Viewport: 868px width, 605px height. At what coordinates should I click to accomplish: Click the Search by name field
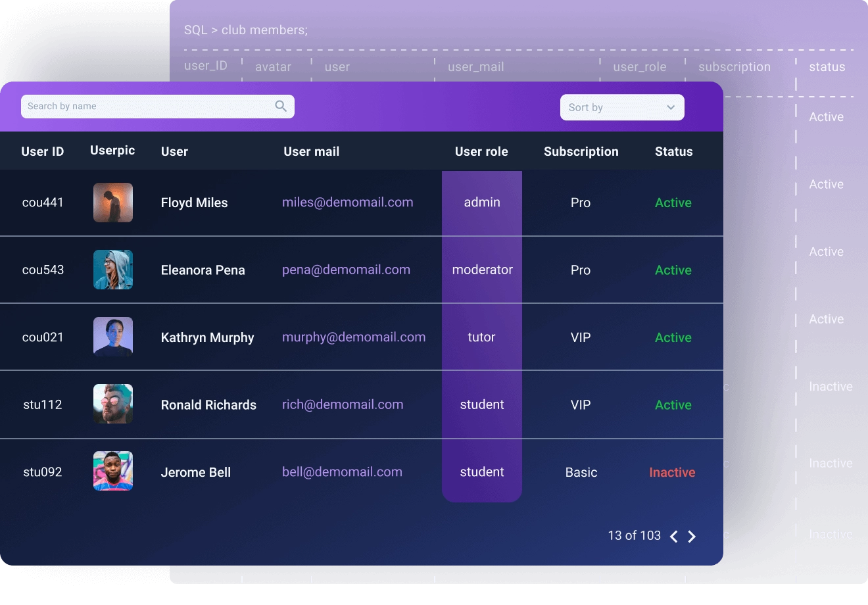click(148, 107)
